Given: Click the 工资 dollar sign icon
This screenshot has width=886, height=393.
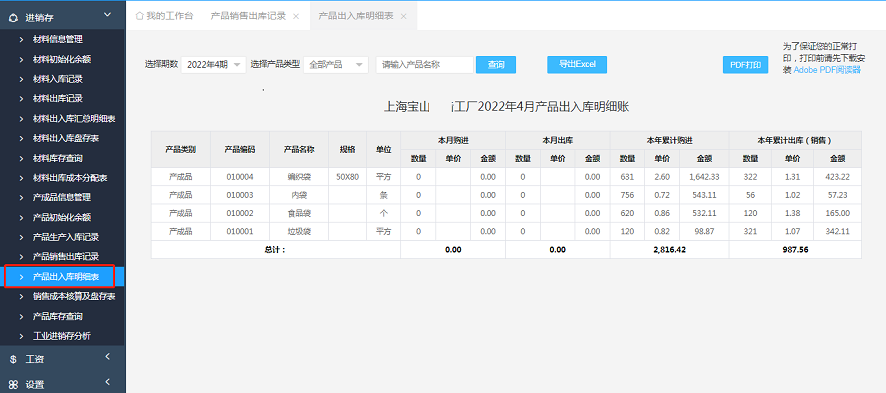Looking at the screenshot, I should click(14, 359).
